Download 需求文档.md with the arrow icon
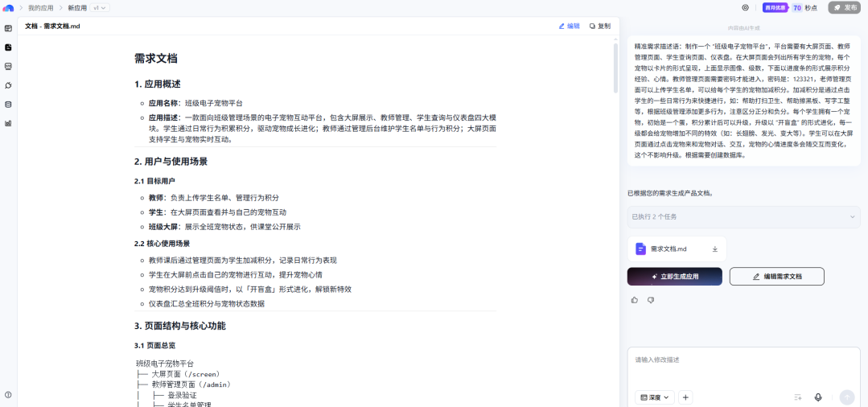 [714, 249]
